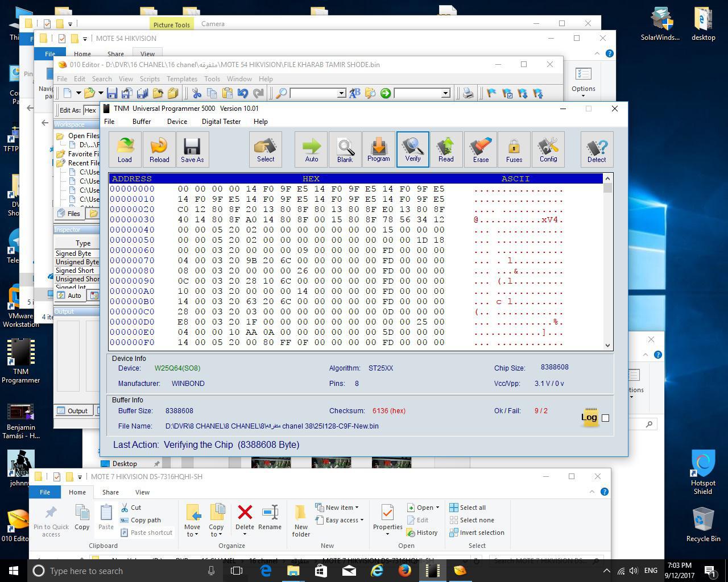Open the File tab in bottom Explorer window
The width and height of the screenshot is (728, 582).
click(45, 492)
